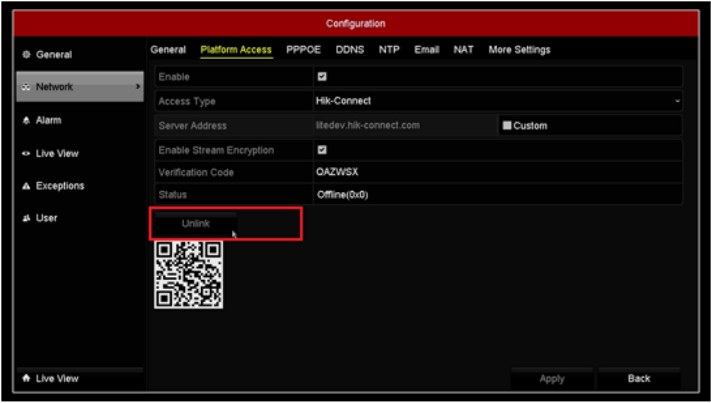Toggle the Custom server address checkbox
Screen dimensions: 711x403
pyautogui.click(x=507, y=126)
